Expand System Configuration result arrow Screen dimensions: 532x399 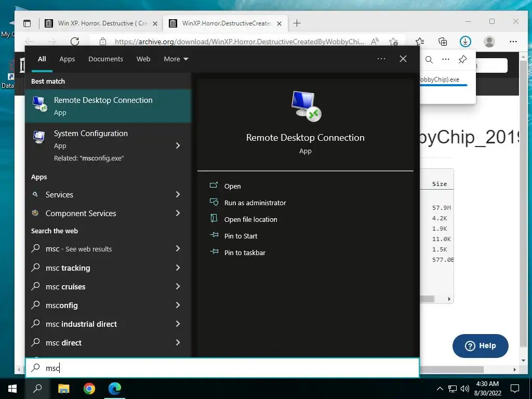178,145
